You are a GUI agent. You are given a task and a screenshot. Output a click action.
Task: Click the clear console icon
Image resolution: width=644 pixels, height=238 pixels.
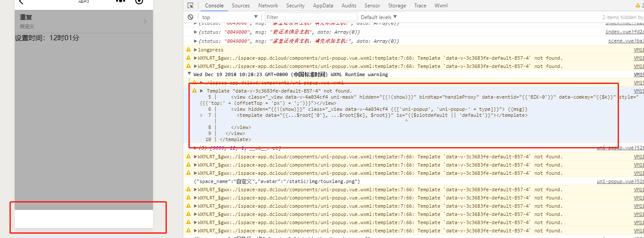tap(190, 17)
